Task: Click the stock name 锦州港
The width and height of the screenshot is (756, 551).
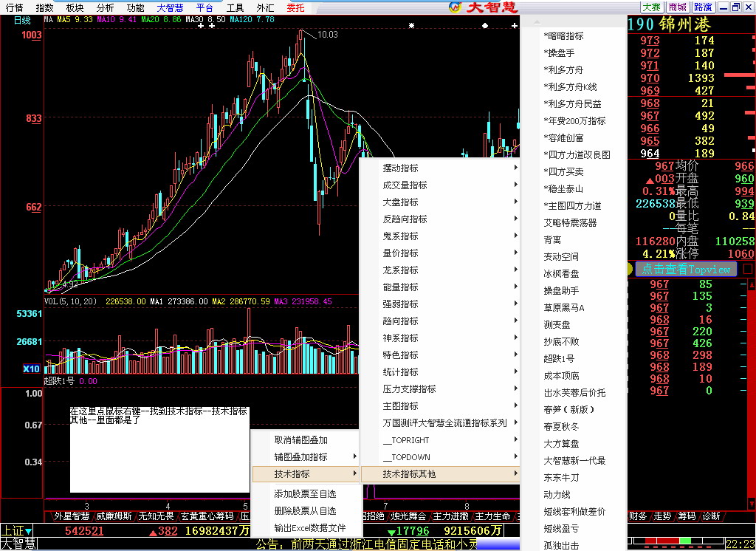Action: (x=684, y=24)
